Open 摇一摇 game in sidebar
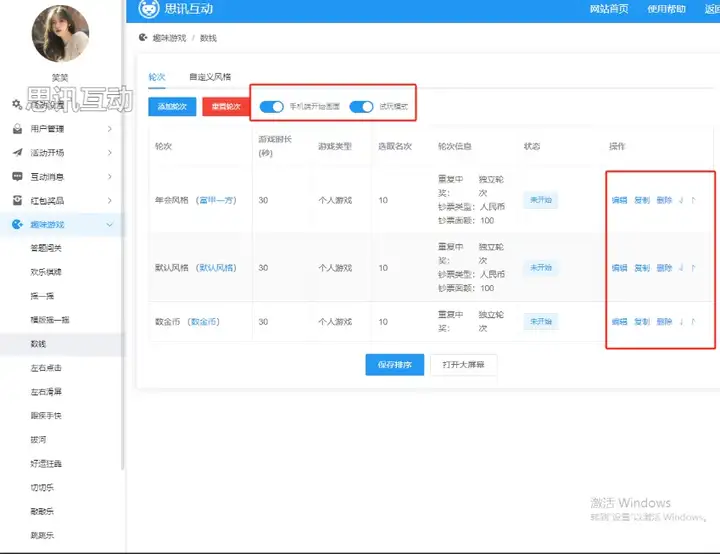This screenshot has height=554, width=720. click(42, 296)
